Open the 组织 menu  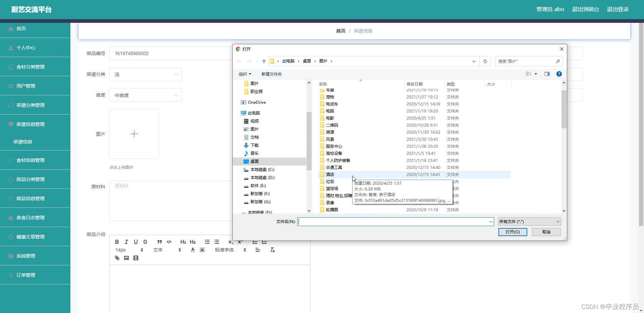245,74
